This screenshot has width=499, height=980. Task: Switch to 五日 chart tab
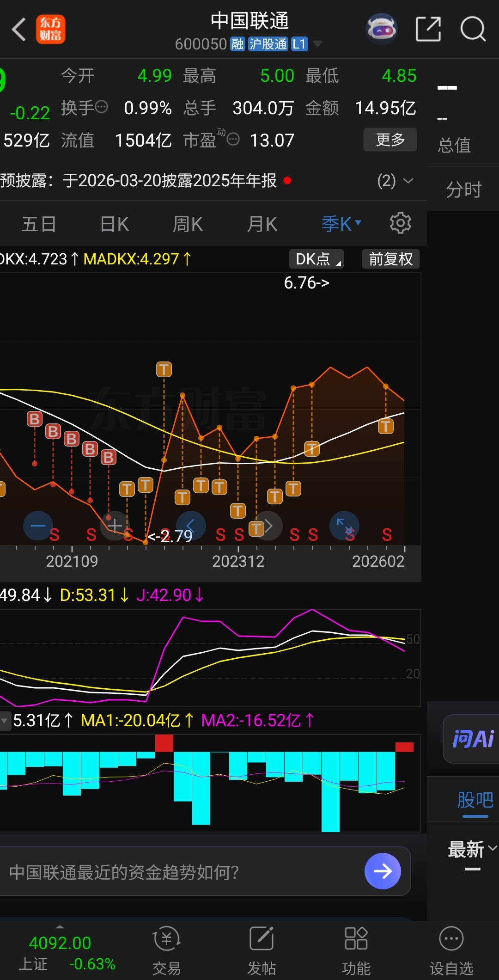[x=39, y=224]
